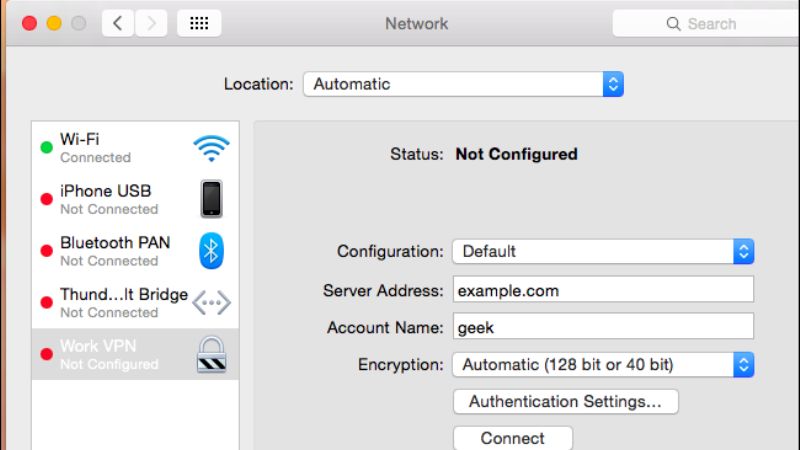Screen dimensions: 800x450
Task: Show all preferences grid icon
Action: (199, 23)
